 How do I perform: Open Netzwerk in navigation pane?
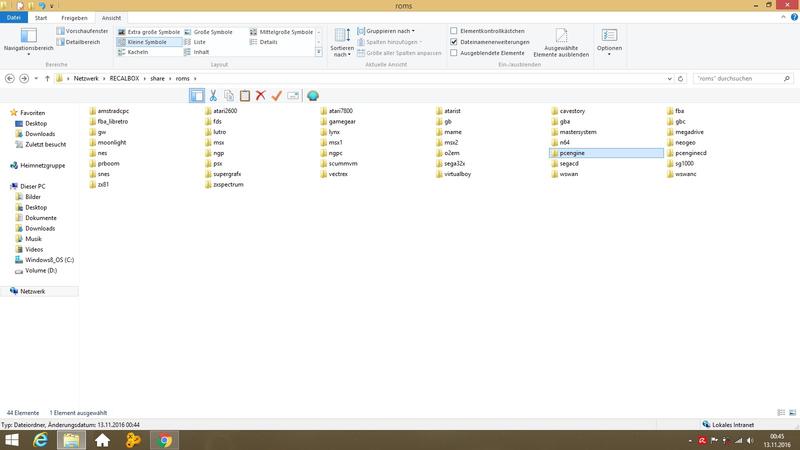point(33,291)
